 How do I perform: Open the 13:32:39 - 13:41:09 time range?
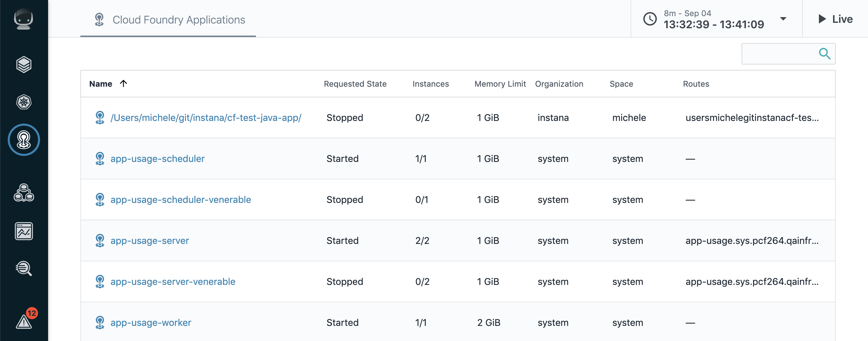point(714,24)
